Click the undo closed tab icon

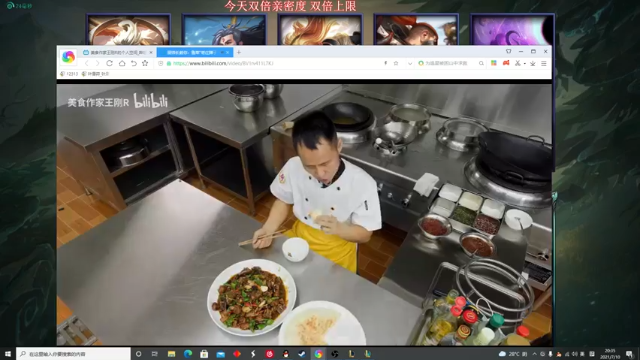click(x=133, y=63)
